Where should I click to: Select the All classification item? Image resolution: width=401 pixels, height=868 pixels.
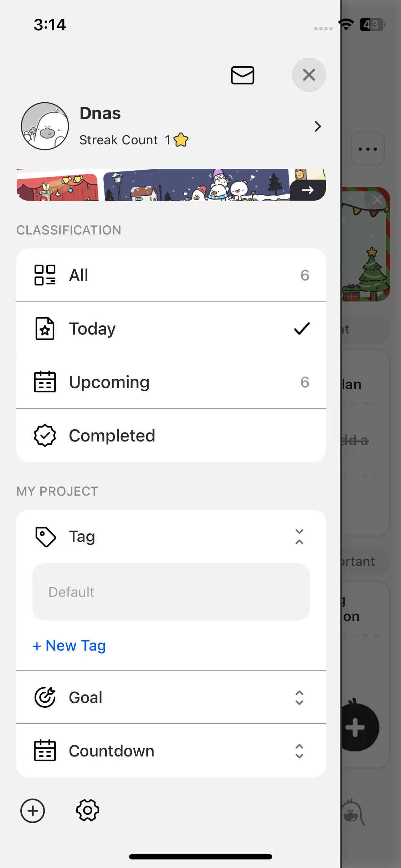[171, 275]
